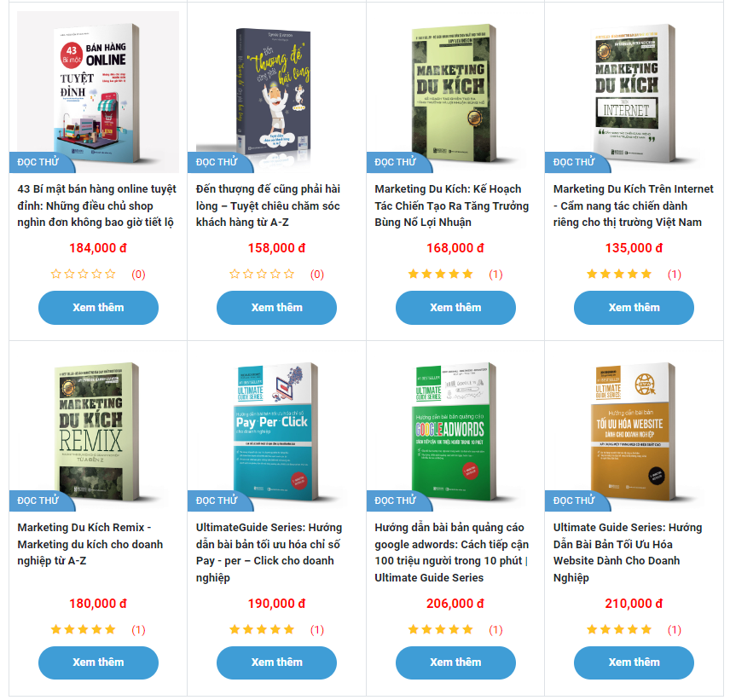Viewport: 730px width, 700px height.
Task: Click the five-star rating under 168,000 đ
Action: [440, 275]
